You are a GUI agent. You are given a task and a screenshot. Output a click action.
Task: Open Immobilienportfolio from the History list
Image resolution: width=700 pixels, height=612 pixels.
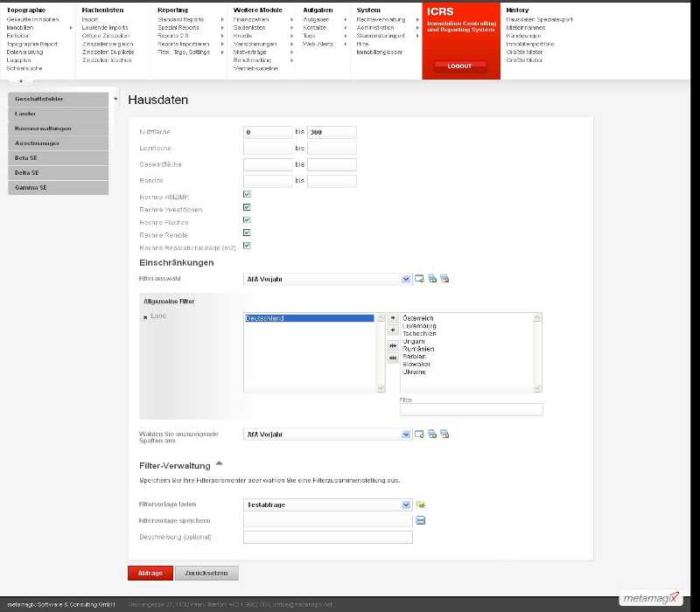pos(530,45)
